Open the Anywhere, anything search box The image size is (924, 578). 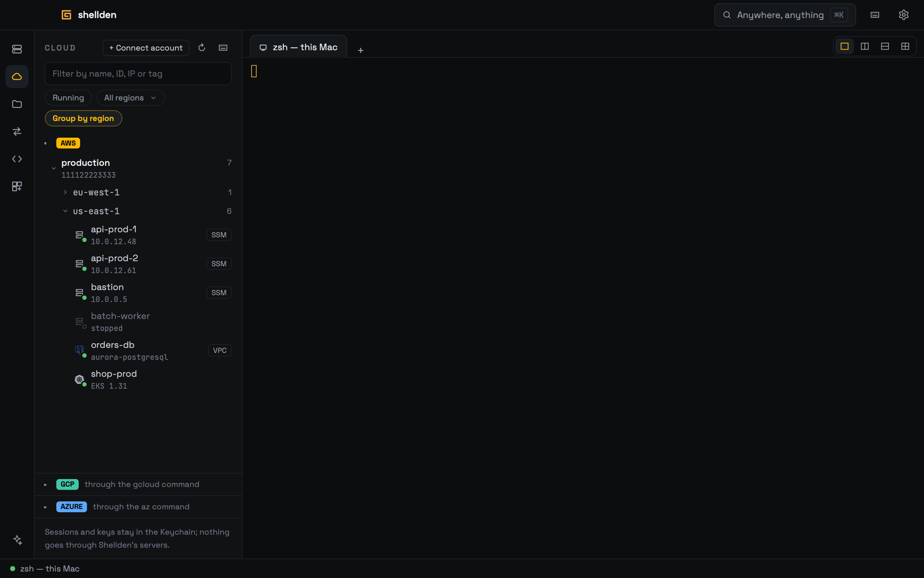785,15
